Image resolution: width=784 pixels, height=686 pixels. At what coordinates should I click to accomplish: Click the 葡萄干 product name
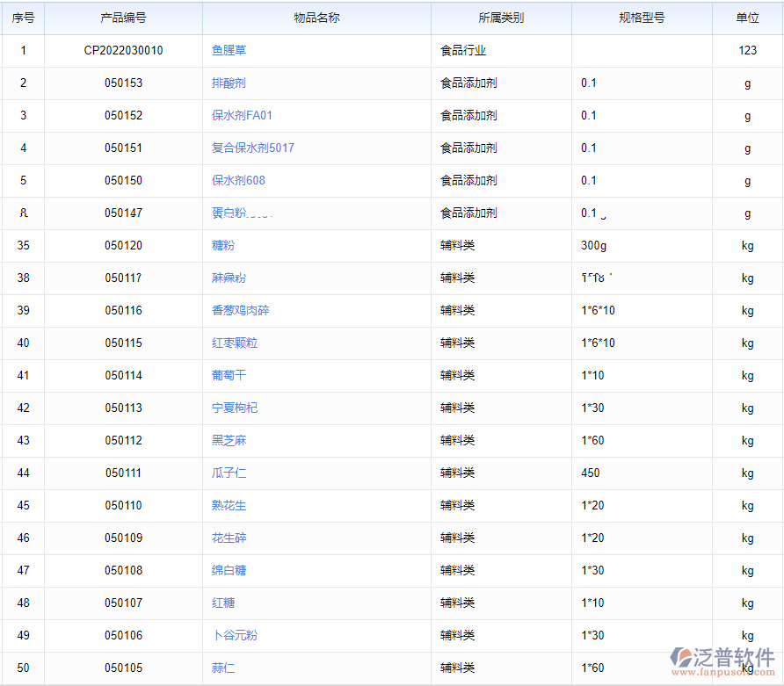pos(227,375)
